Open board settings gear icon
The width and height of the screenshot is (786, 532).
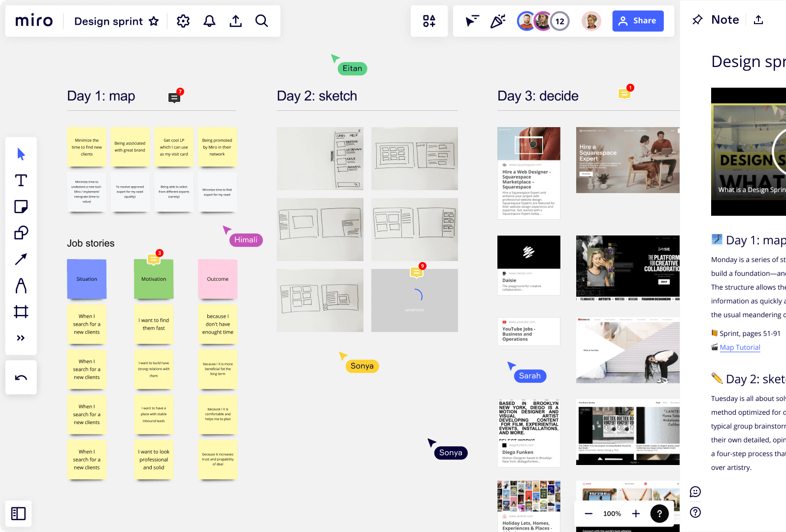[183, 21]
